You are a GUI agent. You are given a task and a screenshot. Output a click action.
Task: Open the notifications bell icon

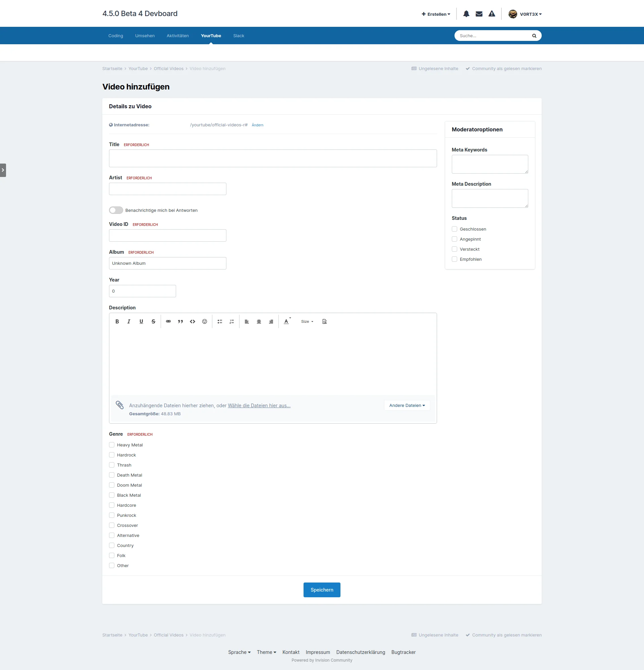466,14
